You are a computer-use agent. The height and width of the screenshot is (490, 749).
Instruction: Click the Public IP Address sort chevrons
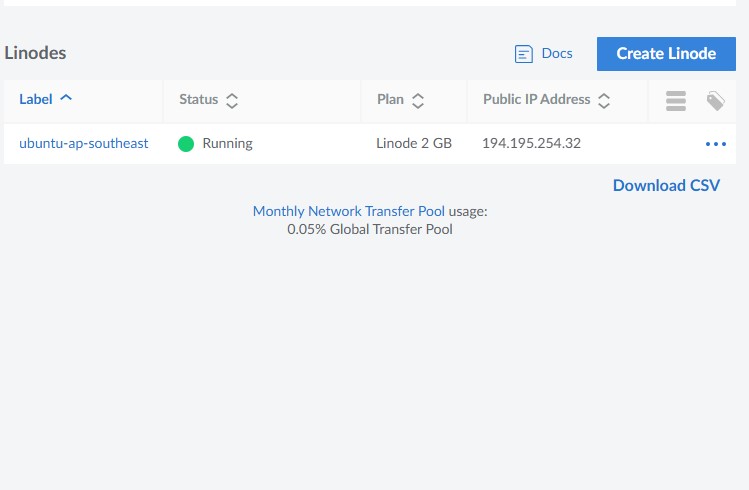(x=604, y=100)
